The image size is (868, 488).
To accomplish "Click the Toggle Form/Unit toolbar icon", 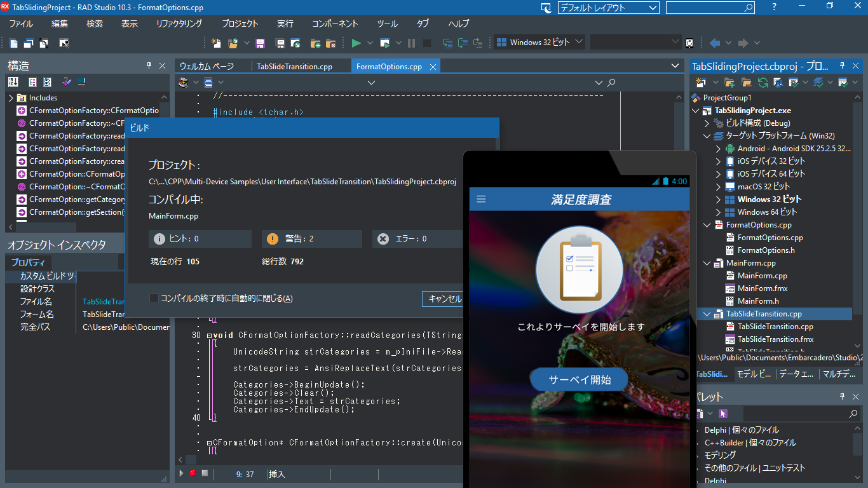I will (44, 43).
